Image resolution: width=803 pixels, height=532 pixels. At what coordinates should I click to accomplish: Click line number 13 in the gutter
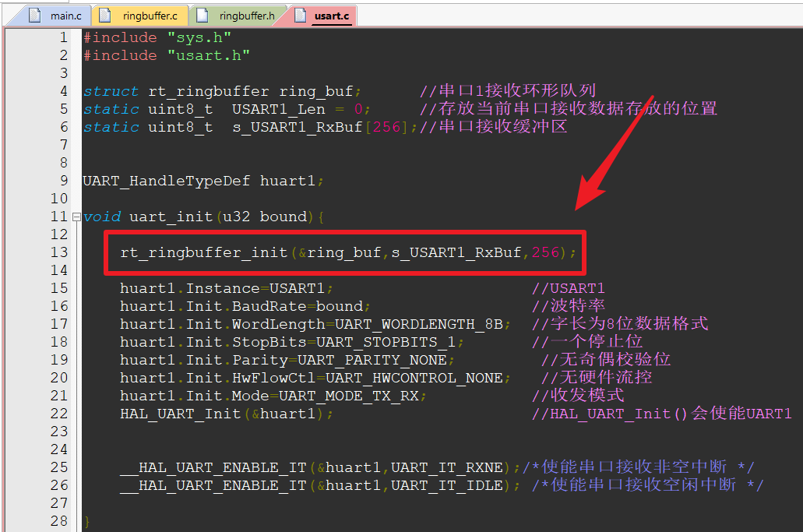(x=59, y=252)
